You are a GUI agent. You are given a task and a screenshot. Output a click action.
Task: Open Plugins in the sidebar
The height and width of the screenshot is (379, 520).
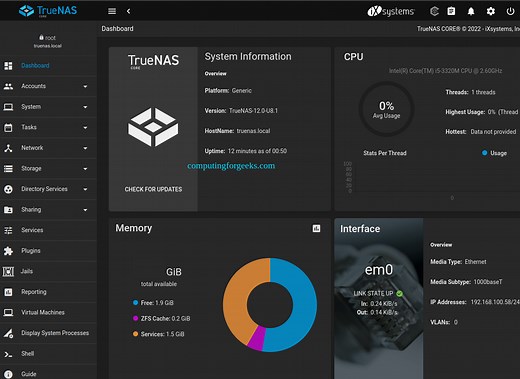click(x=48, y=251)
